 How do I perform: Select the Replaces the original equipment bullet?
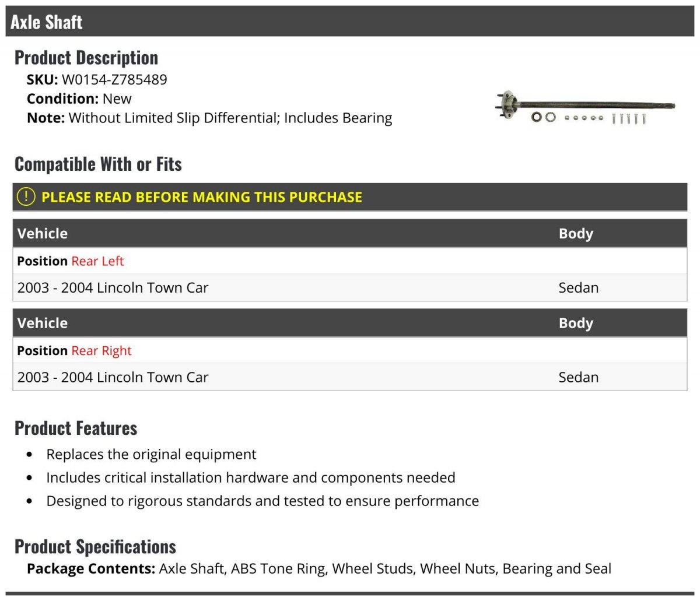[x=151, y=454]
